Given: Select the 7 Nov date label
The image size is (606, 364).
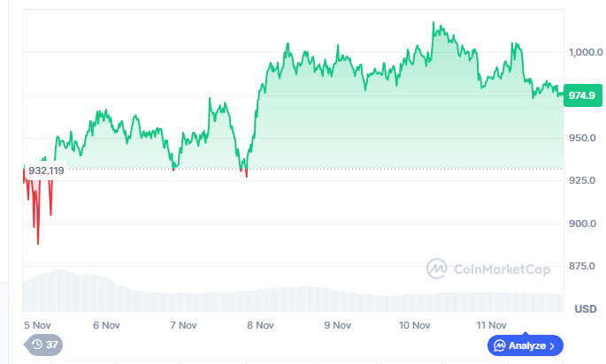Looking at the screenshot, I should tap(182, 324).
